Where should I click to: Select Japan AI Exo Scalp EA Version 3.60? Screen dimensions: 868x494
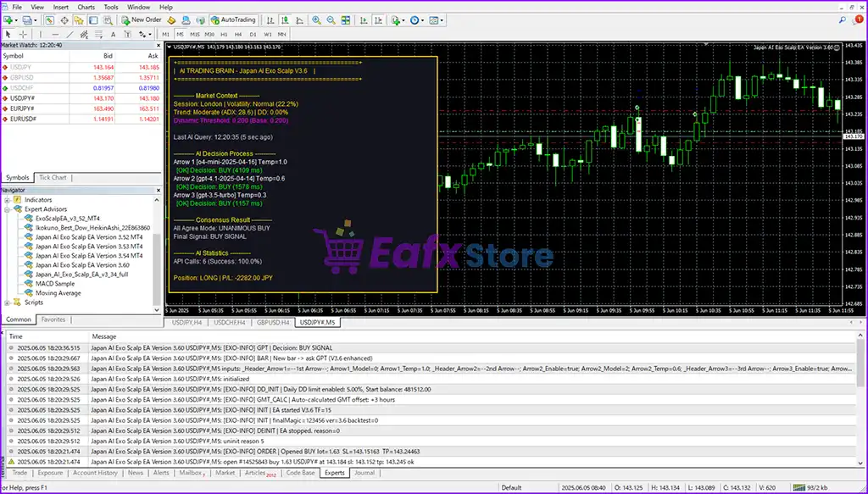click(x=82, y=265)
